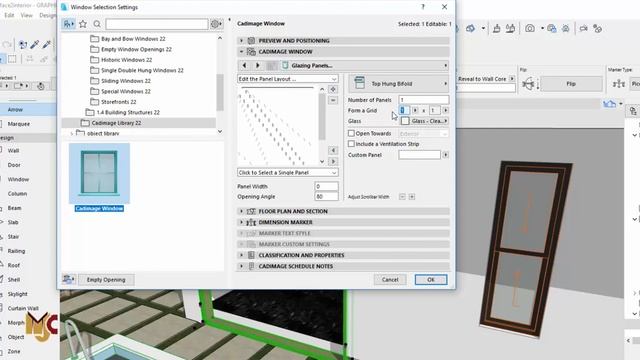The width and height of the screenshot is (640, 360).
Task: Click the plus icon beside panel preview
Action: [x=333, y=89]
